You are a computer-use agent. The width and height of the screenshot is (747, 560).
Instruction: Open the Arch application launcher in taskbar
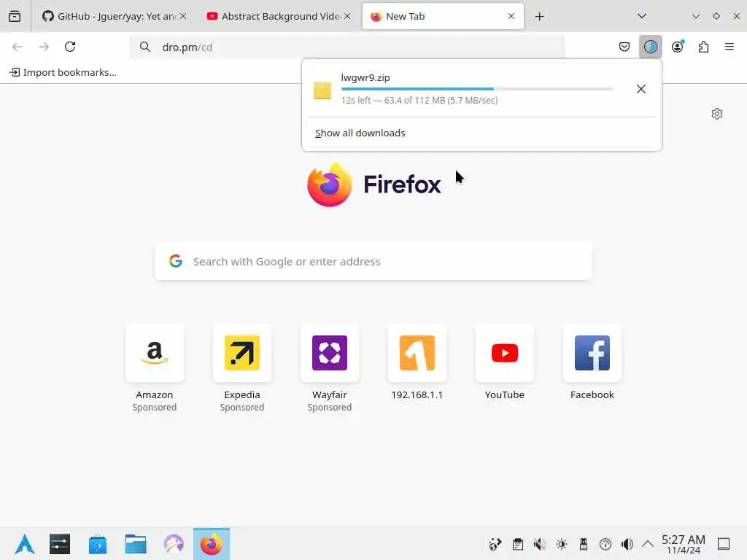[25, 544]
